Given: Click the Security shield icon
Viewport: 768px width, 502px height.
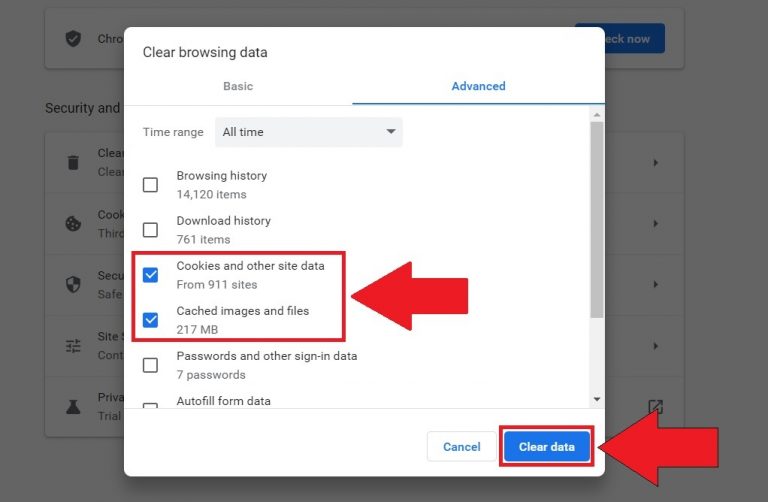Looking at the screenshot, I should tap(73, 284).
